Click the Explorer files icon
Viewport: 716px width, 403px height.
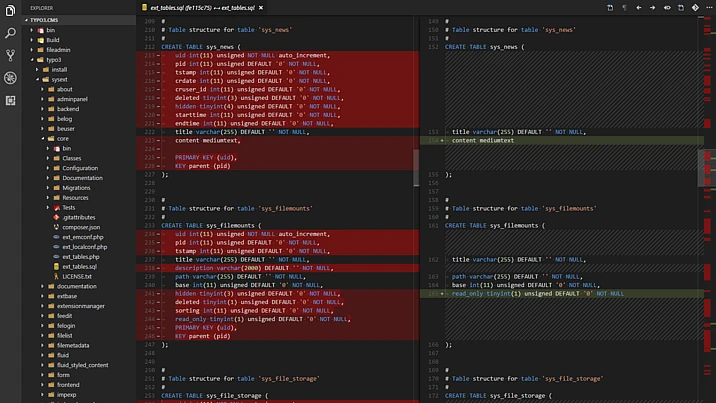tap(10, 11)
